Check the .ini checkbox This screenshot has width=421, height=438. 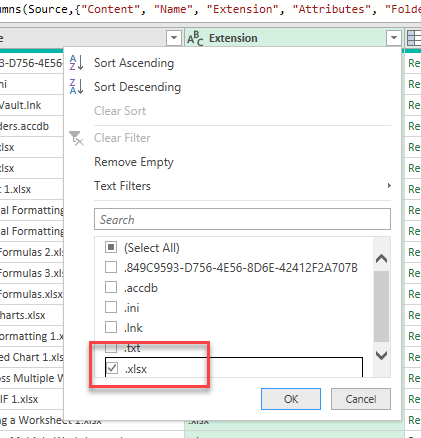point(111,307)
